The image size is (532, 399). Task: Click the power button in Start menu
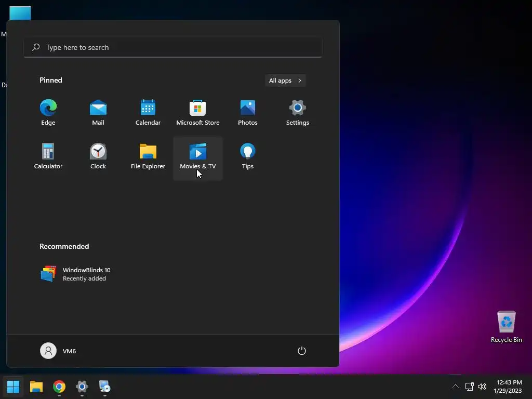[x=302, y=351]
